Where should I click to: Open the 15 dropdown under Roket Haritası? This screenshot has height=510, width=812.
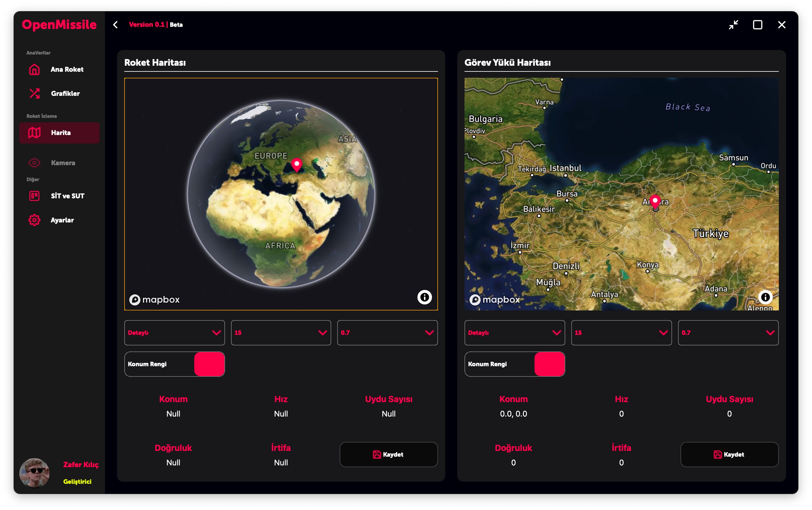coord(281,333)
